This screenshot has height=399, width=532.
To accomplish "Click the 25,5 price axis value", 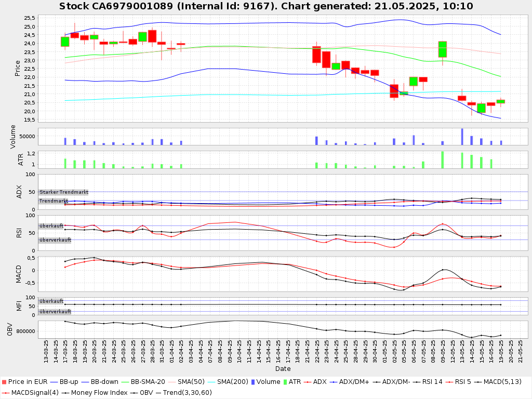I will 30,18.
